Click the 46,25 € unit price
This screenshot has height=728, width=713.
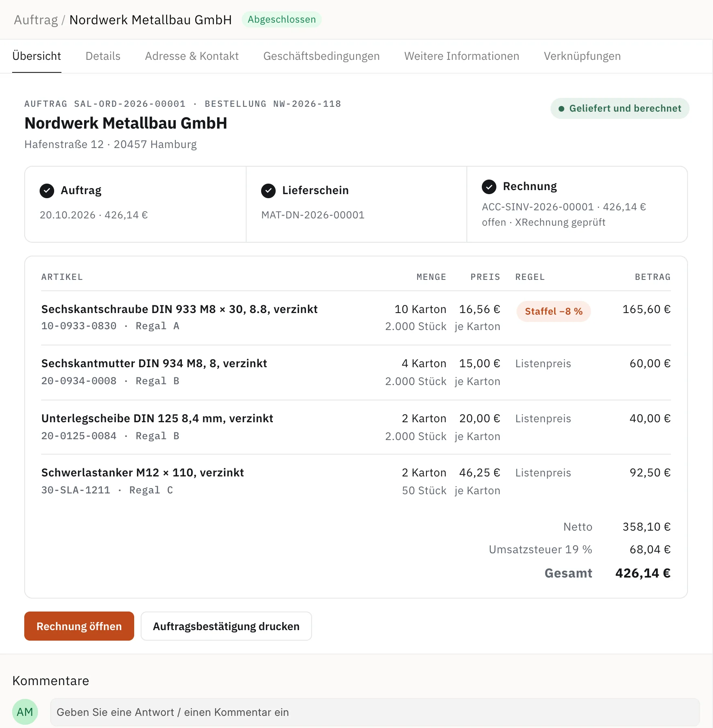[x=480, y=472]
